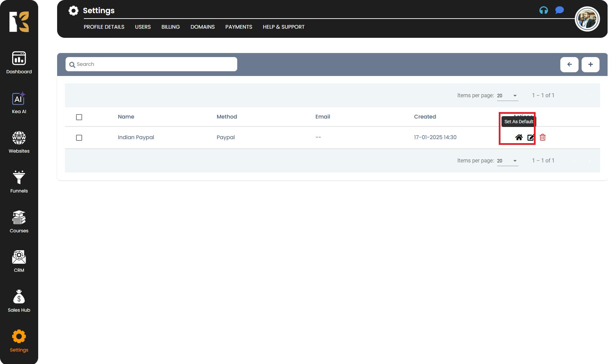Open the Courses section in sidebar
This screenshot has width=614, height=364.
(19, 222)
